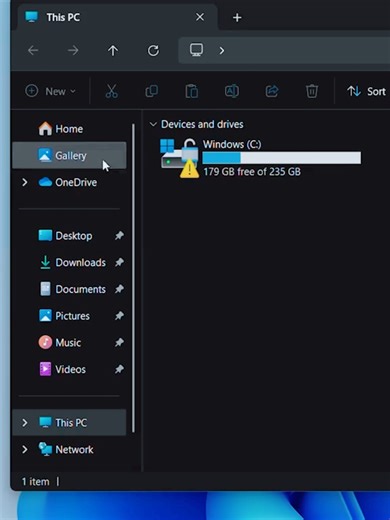The width and height of the screenshot is (390, 520).
Task: Click the Cut scissors icon
Action: [111, 91]
